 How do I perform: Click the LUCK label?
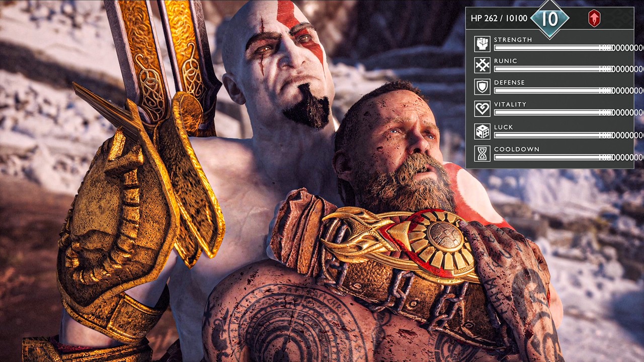(504, 127)
